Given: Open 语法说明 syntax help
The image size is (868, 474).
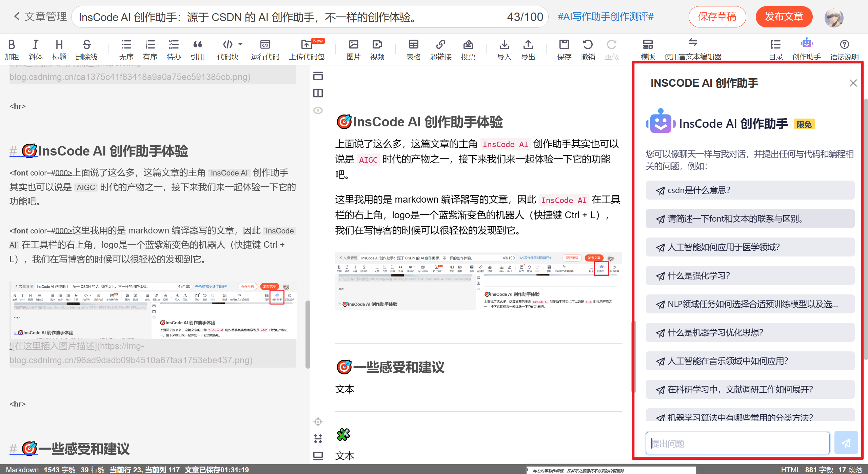Looking at the screenshot, I should click(x=844, y=49).
